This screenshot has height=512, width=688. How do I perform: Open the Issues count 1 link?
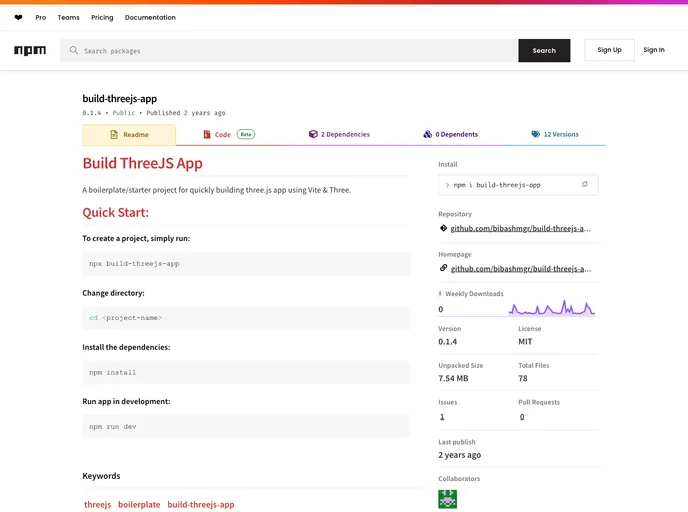(x=442, y=417)
